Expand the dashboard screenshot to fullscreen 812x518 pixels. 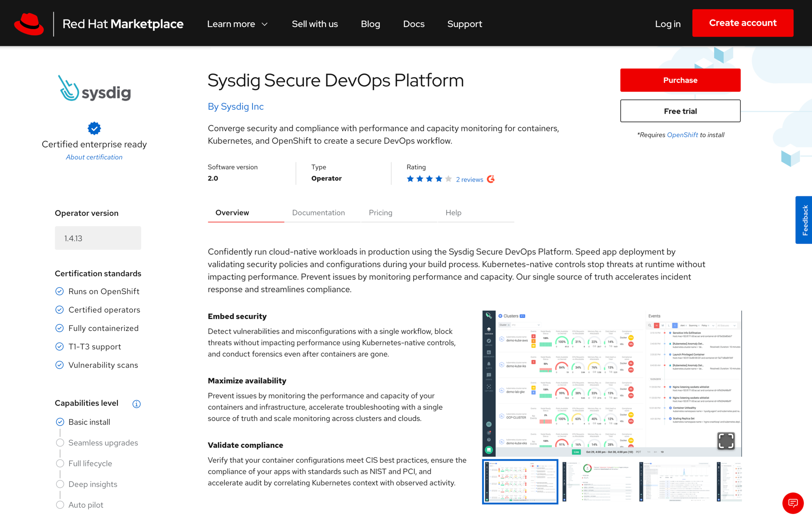[726, 440]
